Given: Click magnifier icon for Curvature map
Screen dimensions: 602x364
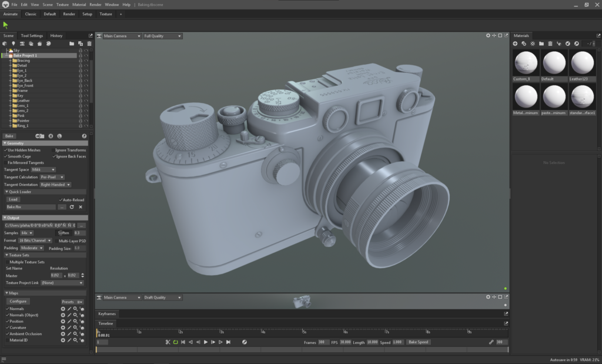Looking at the screenshot, I should tap(75, 328).
